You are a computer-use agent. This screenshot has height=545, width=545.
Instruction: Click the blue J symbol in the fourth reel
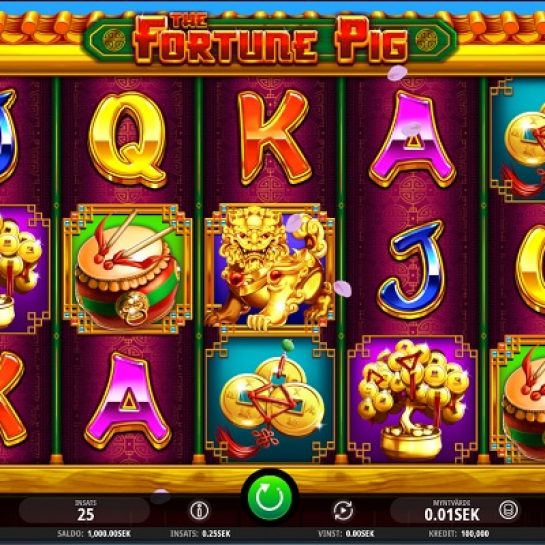point(412,269)
